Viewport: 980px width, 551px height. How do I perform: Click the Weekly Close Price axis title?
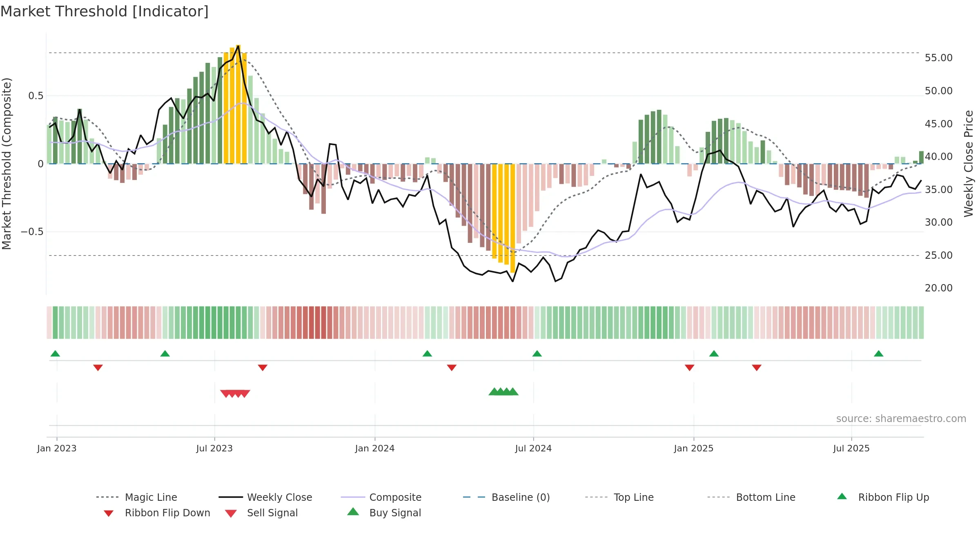click(969, 164)
